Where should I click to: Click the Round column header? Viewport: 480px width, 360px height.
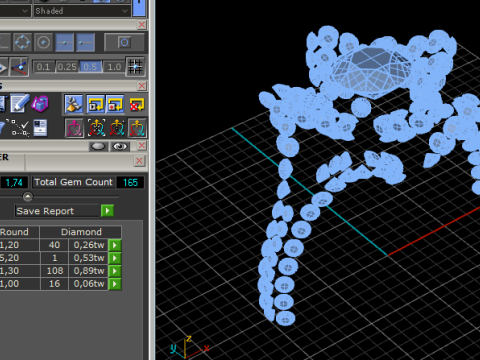coord(19,232)
